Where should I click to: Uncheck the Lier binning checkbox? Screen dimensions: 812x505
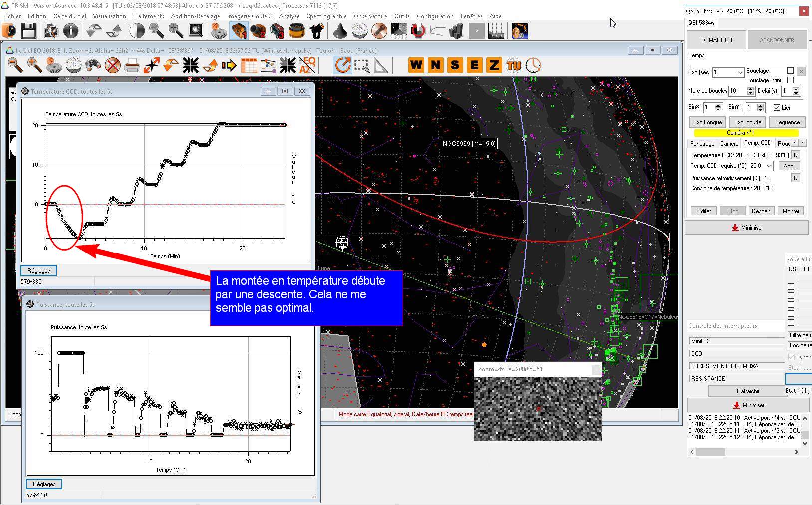tap(777, 108)
